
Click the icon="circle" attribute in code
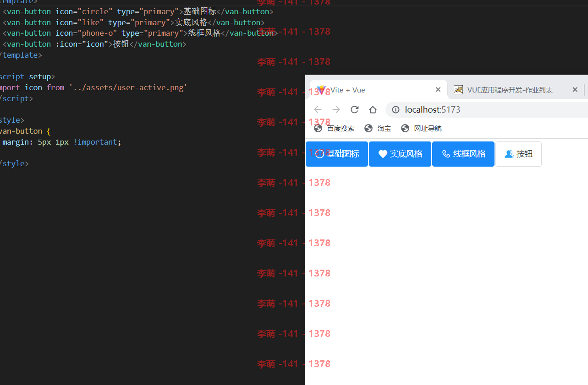(x=84, y=11)
